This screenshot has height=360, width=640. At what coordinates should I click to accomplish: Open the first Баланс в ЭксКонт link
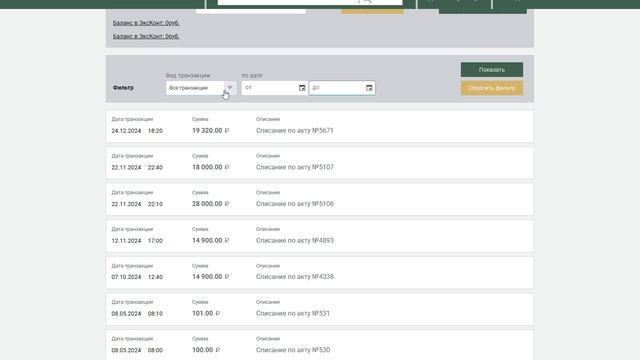tap(146, 23)
